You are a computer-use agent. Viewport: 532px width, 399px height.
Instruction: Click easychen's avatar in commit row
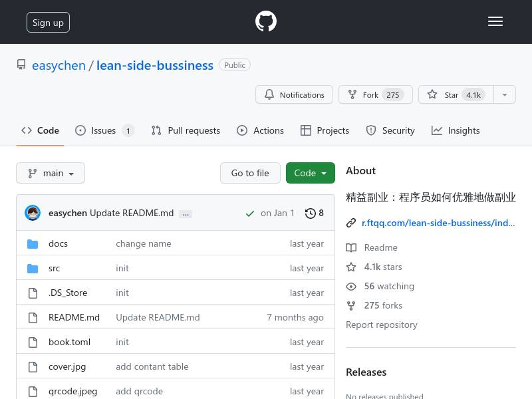(x=33, y=213)
